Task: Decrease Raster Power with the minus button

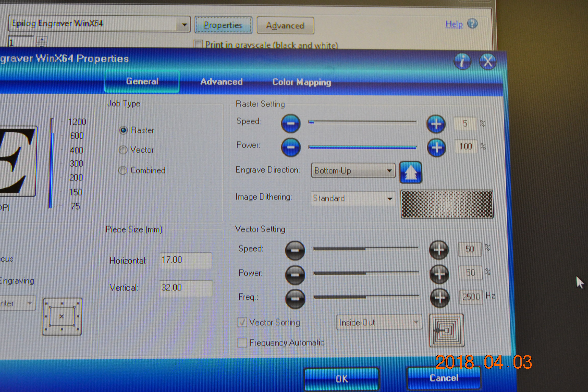Action: pyautogui.click(x=291, y=147)
